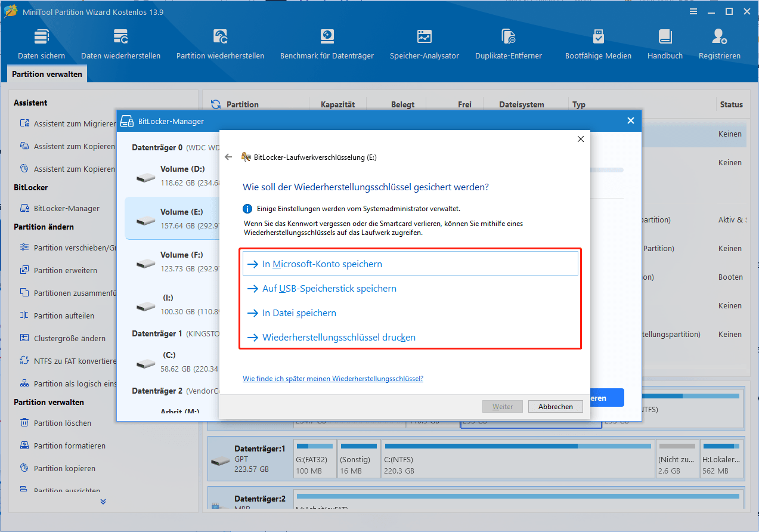Click Clustergröße ändern in sidebar
The image size is (759, 532).
click(x=63, y=338)
